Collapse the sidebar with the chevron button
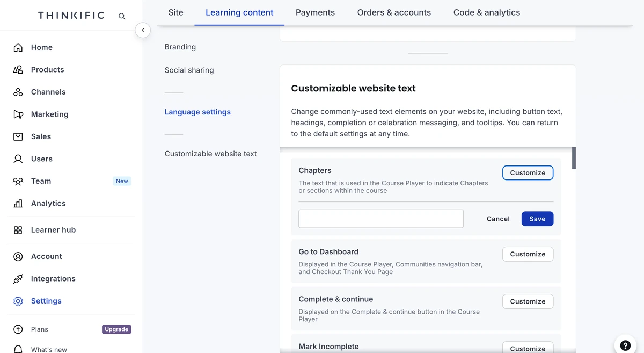The image size is (644, 353). (x=143, y=30)
